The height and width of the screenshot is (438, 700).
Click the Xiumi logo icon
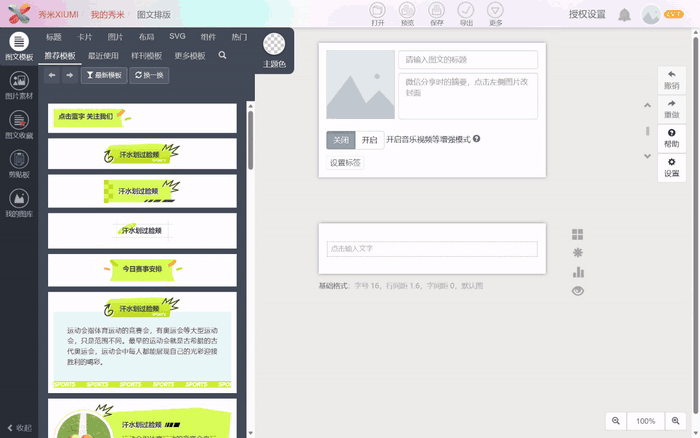[19, 14]
